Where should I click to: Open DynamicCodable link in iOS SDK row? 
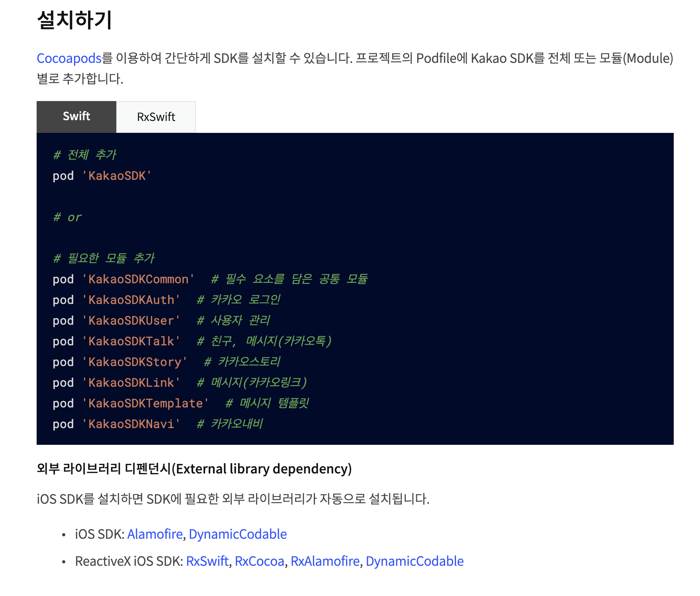(238, 534)
